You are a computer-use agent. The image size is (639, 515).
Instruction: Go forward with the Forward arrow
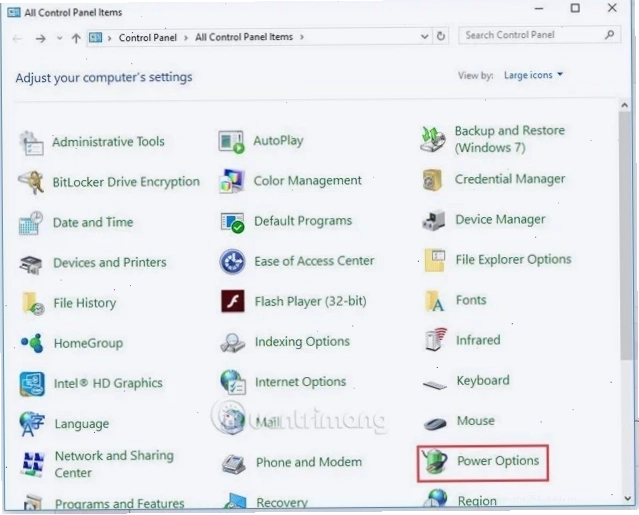[40, 39]
